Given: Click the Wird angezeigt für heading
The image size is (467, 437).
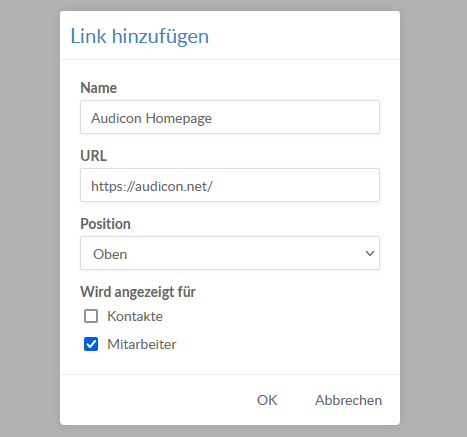Looking at the screenshot, I should point(138,292).
